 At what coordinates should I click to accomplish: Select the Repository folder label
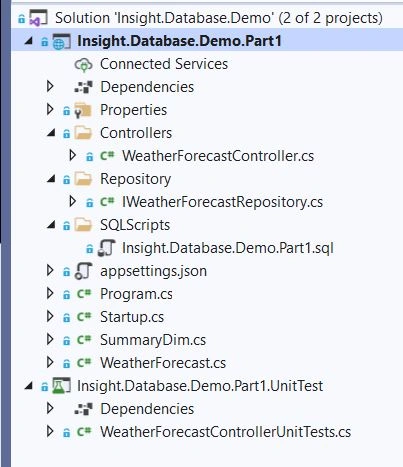[135, 179]
